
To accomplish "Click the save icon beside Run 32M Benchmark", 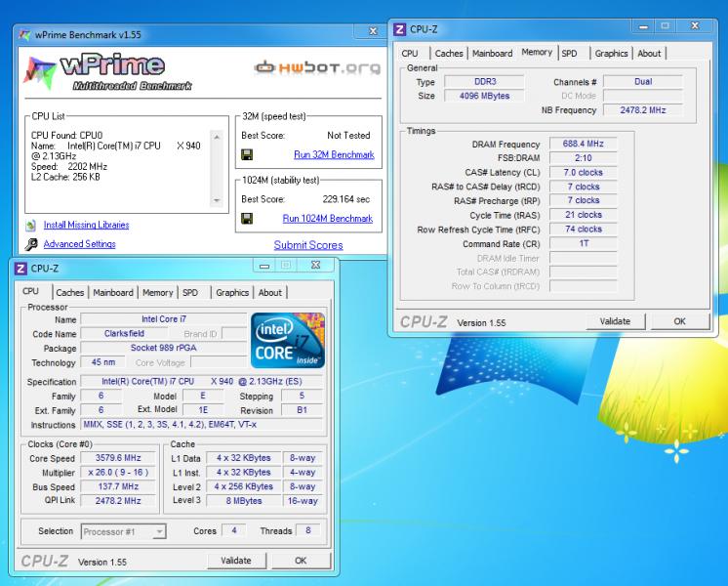I will click(247, 154).
